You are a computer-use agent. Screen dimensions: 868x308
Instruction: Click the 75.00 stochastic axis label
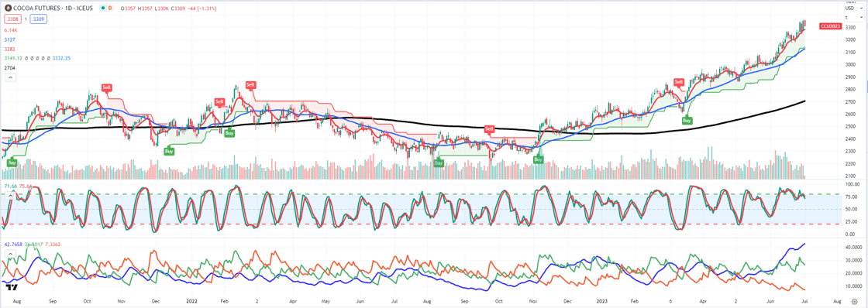coord(851,197)
